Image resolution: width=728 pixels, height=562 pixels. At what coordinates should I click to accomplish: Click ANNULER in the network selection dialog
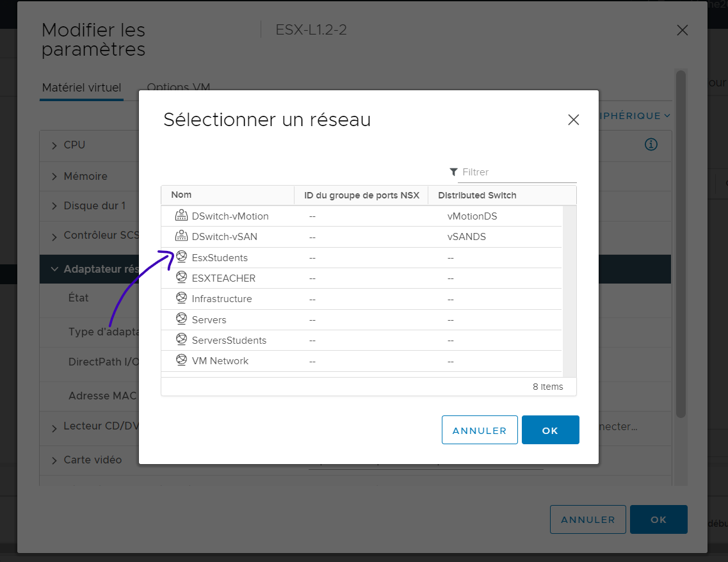[x=480, y=430]
